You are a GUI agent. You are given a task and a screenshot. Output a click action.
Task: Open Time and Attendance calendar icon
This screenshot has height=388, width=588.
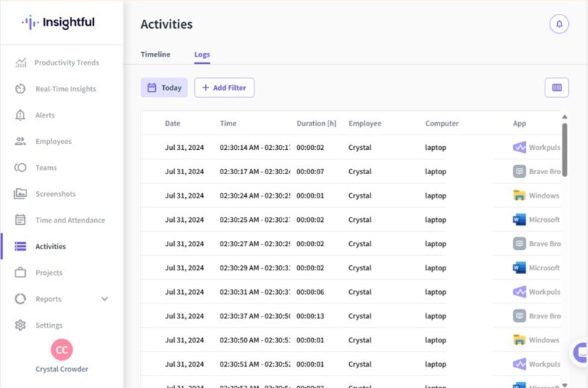point(21,220)
